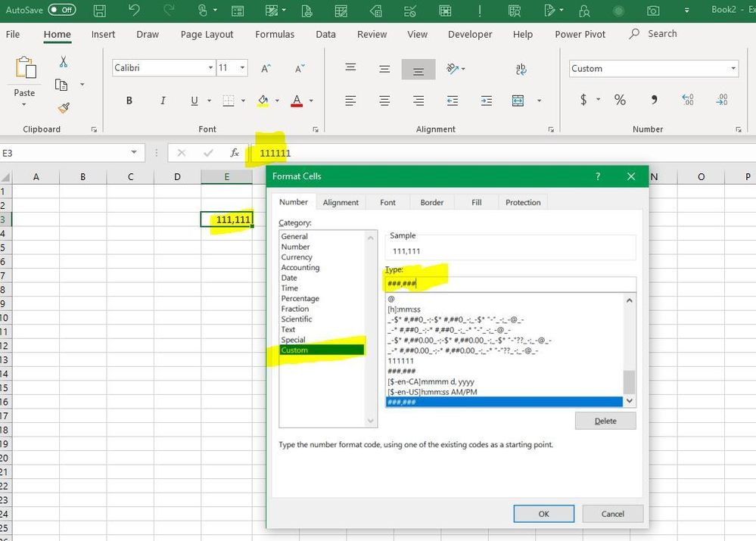The image size is (756, 541).
Task: Open the font size 11 dropdown
Action: click(242, 68)
